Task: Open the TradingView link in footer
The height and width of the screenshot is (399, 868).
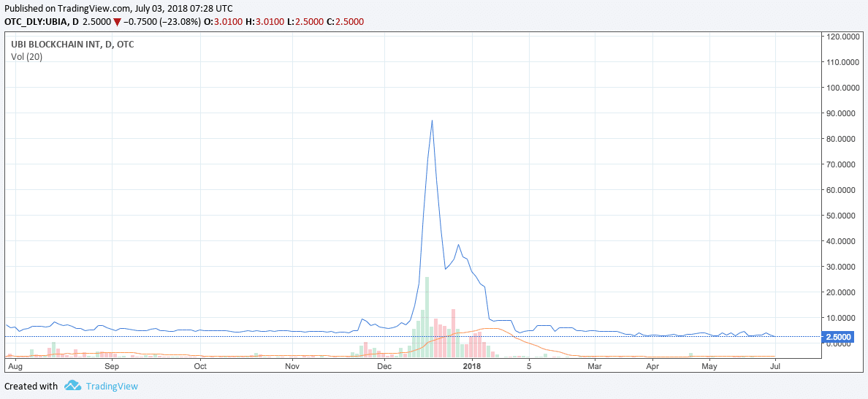Action: pyautogui.click(x=111, y=386)
